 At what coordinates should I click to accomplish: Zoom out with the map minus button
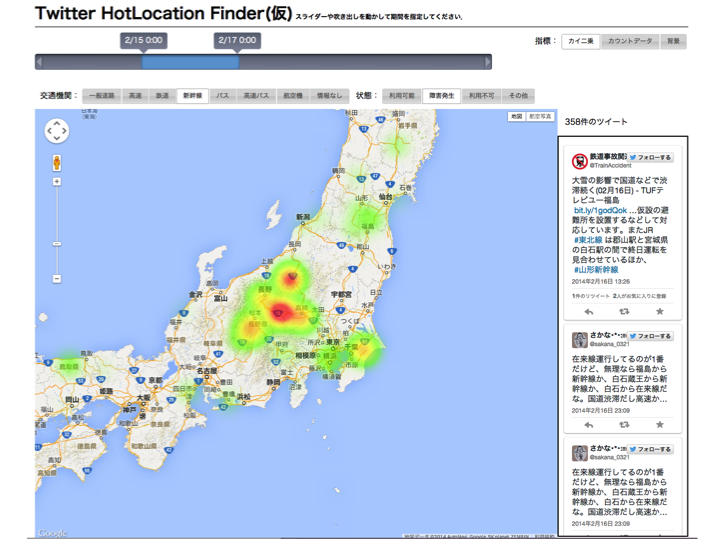(x=57, y=279)
